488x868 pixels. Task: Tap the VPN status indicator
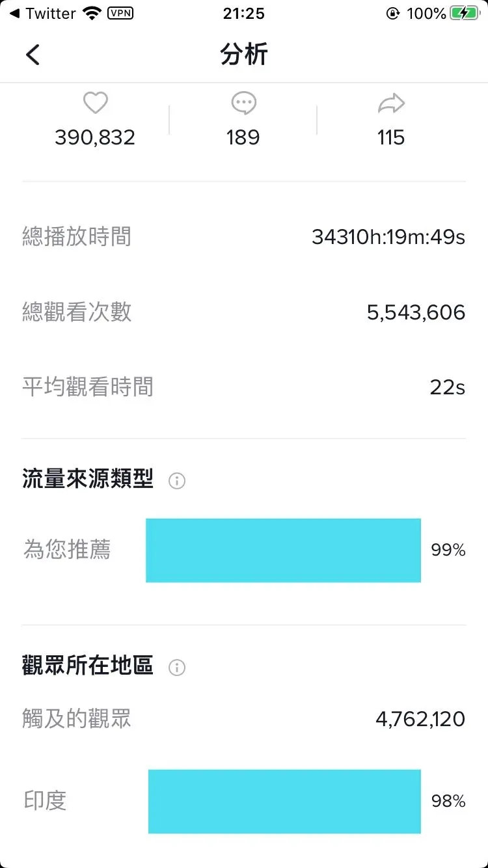[x=120, y=13]
